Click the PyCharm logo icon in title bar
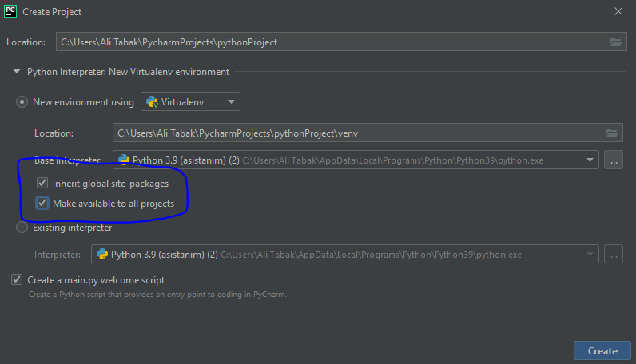The image size is (636, 364). [10, 11]
